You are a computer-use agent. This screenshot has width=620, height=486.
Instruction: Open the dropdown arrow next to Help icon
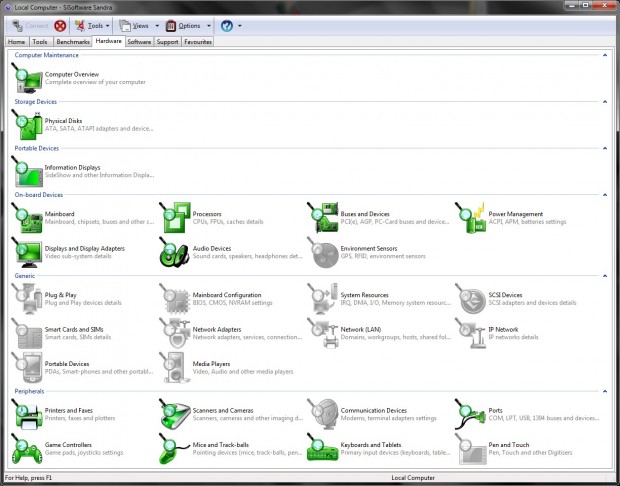click(x=240, y=26)
